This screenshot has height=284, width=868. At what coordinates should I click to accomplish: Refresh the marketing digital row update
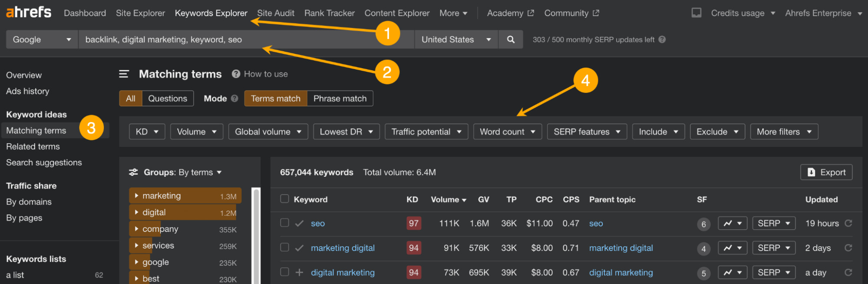pyautogui.click(x=848, y=248)
